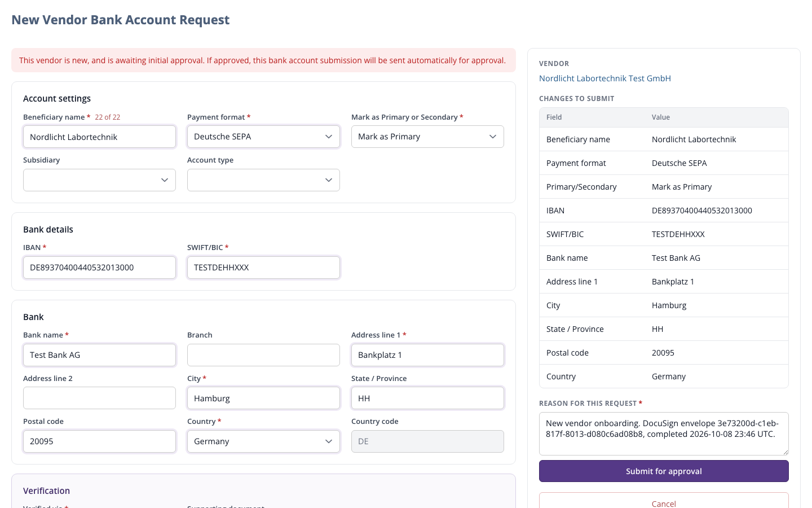
Task: Click the Bank details section heading
Action: pyautogui.click(x=48, y=230)
